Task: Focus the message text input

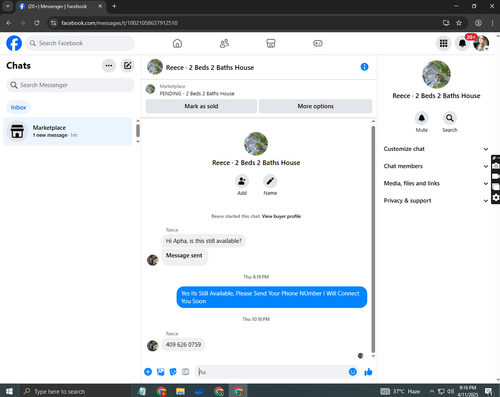Action: pos(272,372)
